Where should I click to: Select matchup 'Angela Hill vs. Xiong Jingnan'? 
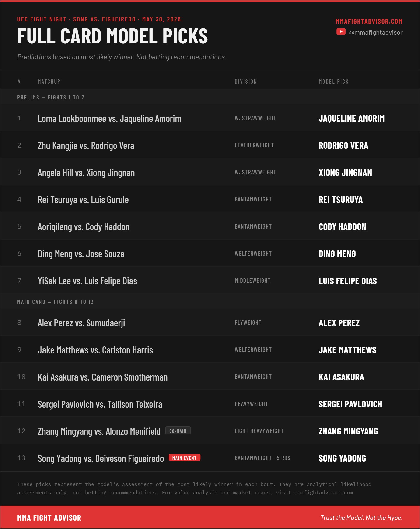86,173
